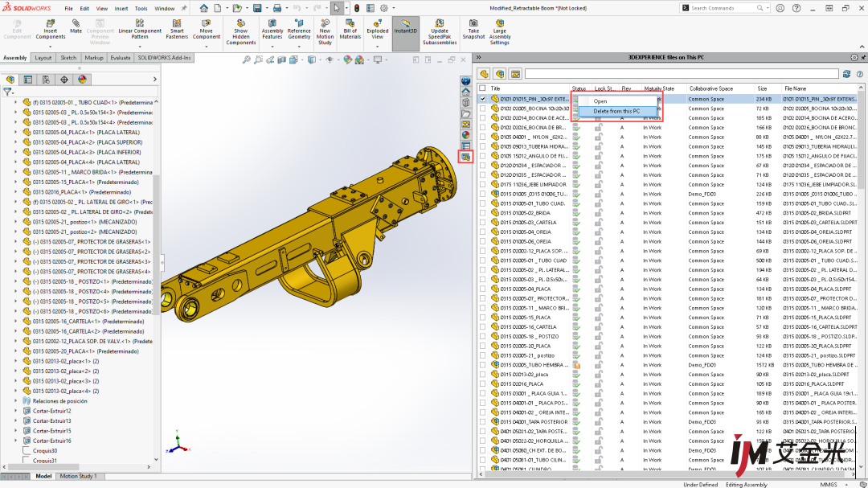Switch to the Sketch tab
This screenshot has height=488, width=868.
tap(68, 58)
